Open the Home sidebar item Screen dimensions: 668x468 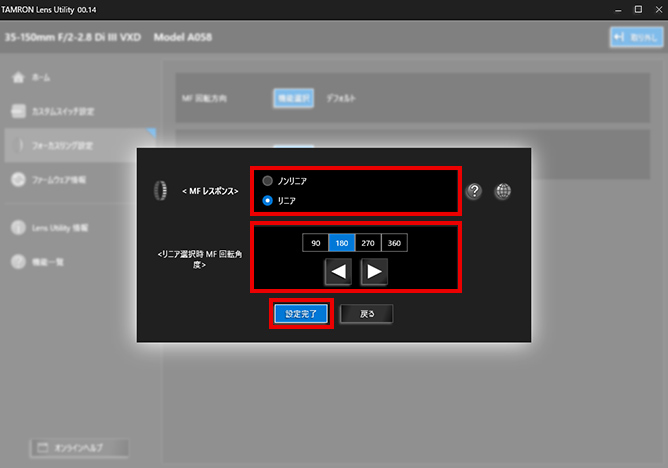[x=81, y=78]
